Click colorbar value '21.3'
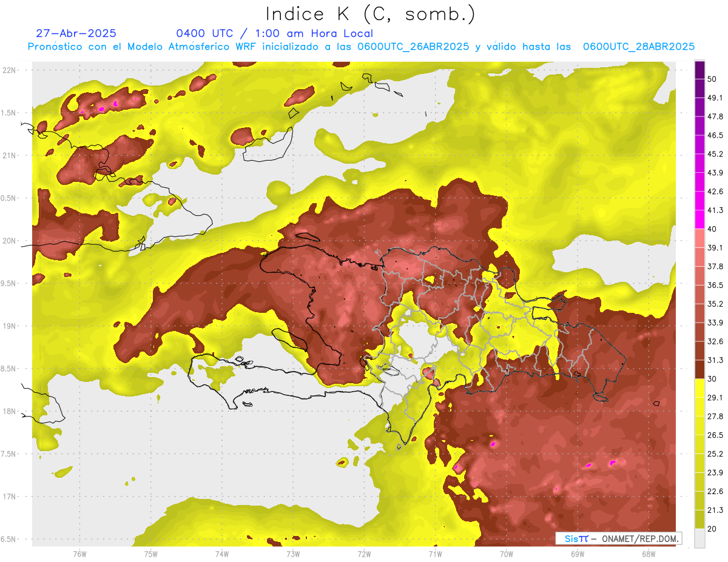 click(x=715, y=510)
